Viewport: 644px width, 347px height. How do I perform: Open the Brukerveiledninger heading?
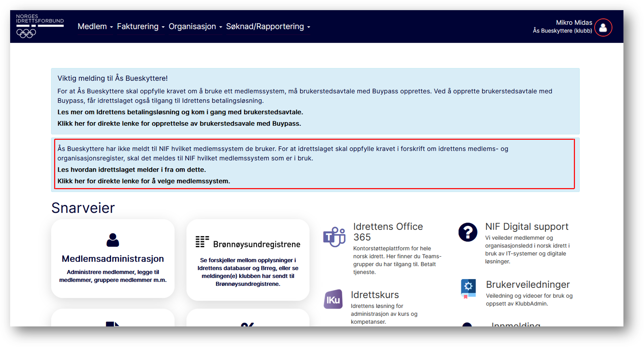tap(528, 284)
